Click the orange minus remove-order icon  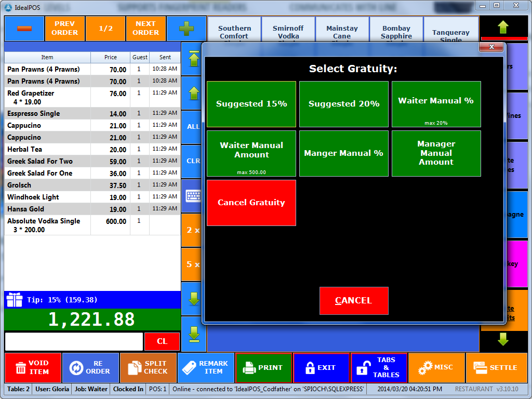(x=24, y=29)
